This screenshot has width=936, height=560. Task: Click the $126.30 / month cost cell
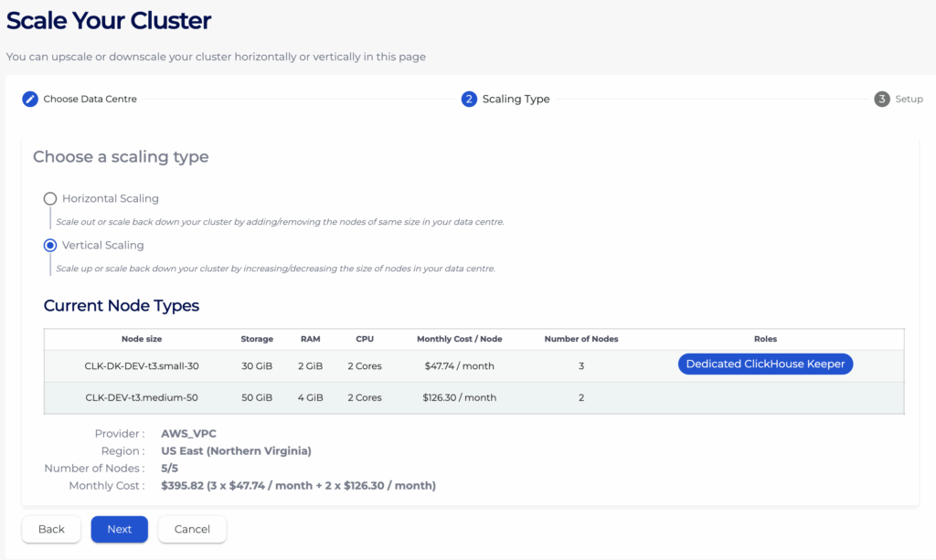[460, 397]
